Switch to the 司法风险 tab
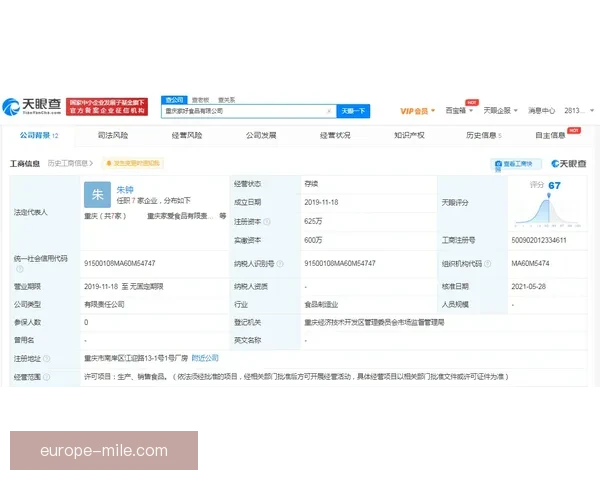Screen dimensions: 600x480 [x=113, y=136]
